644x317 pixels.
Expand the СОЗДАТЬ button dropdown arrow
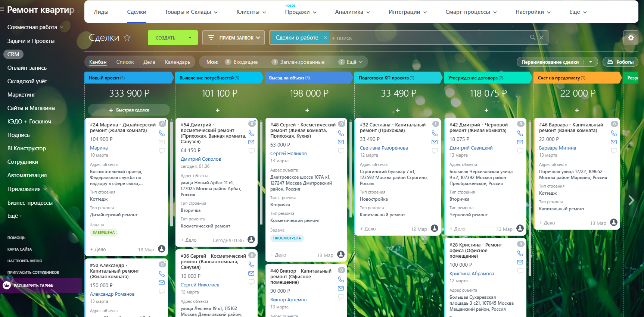190,38
